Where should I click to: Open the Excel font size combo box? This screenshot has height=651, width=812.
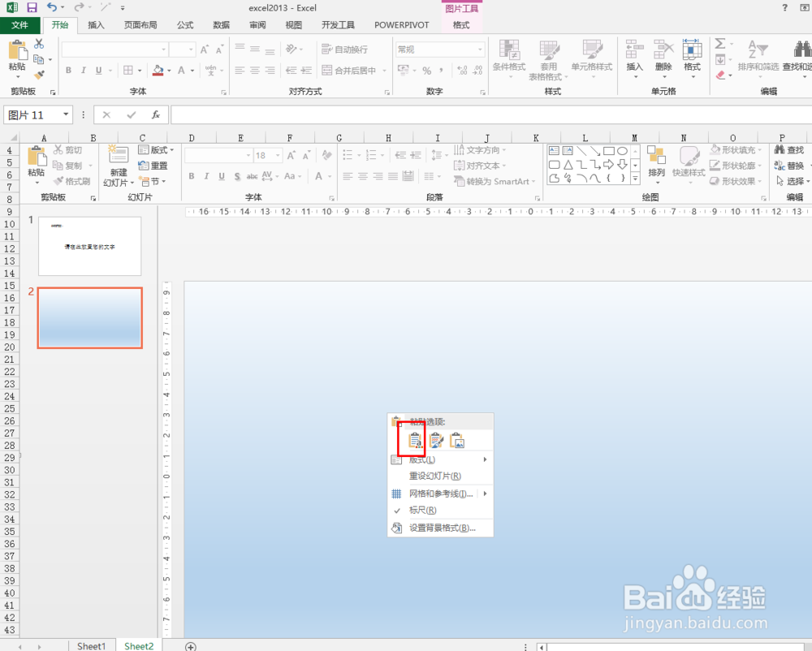point(182,50)
